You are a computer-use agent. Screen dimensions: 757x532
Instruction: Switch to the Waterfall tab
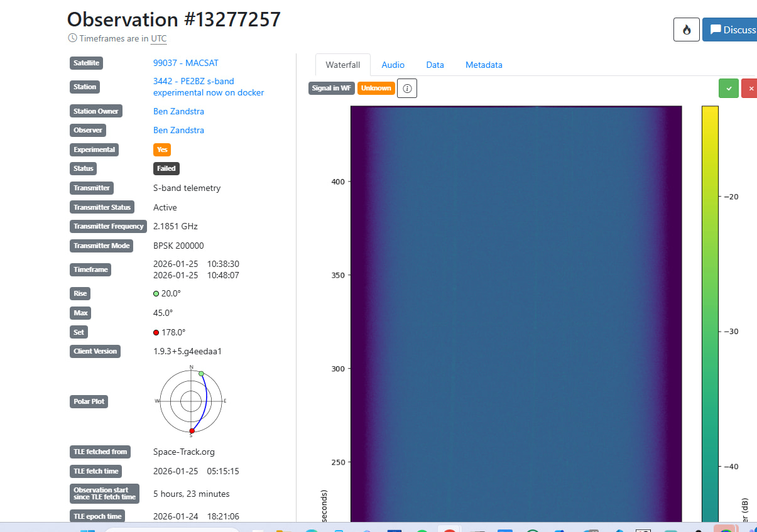[x=343, y=65]
